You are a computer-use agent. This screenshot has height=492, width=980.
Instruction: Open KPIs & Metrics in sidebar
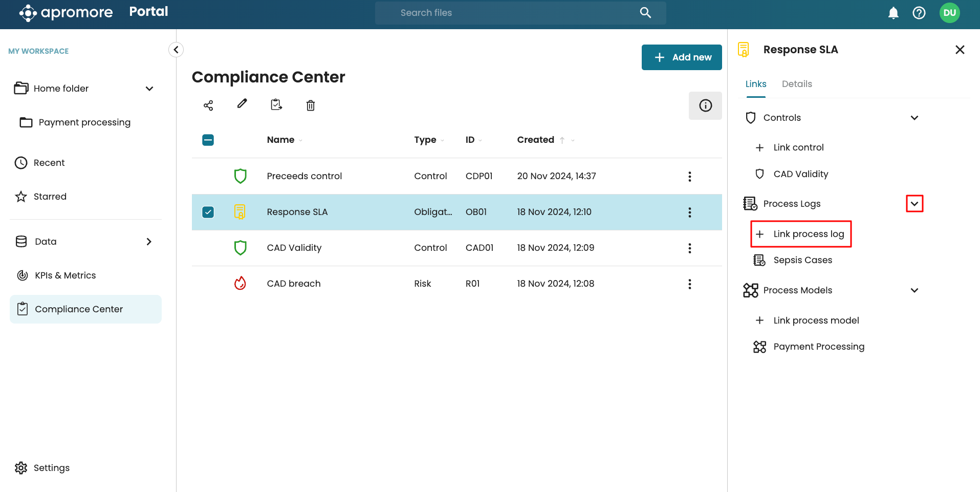click(65, 275)
